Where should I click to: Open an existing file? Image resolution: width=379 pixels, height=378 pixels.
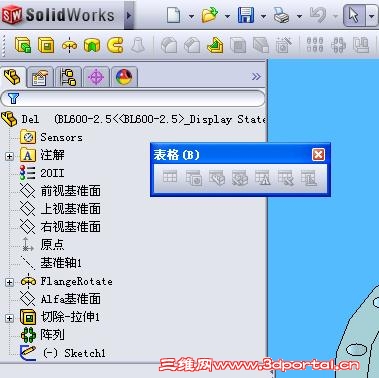point(210,15)
